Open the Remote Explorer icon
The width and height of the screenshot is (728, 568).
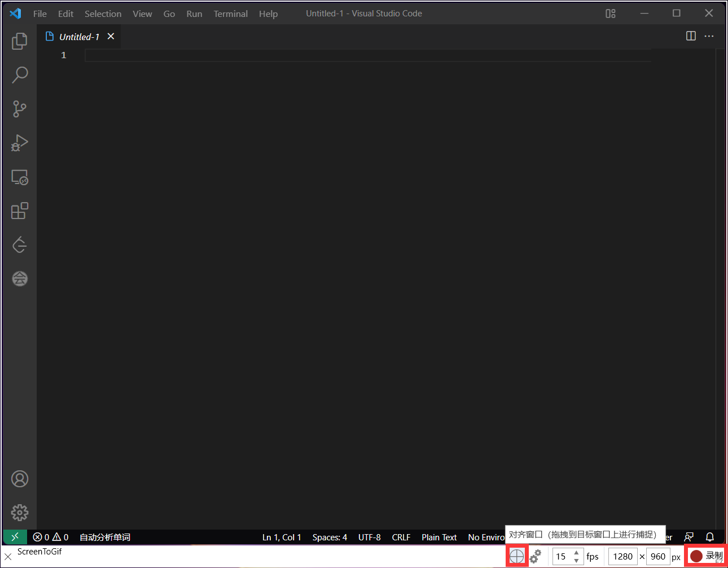[x=20, y=177]
